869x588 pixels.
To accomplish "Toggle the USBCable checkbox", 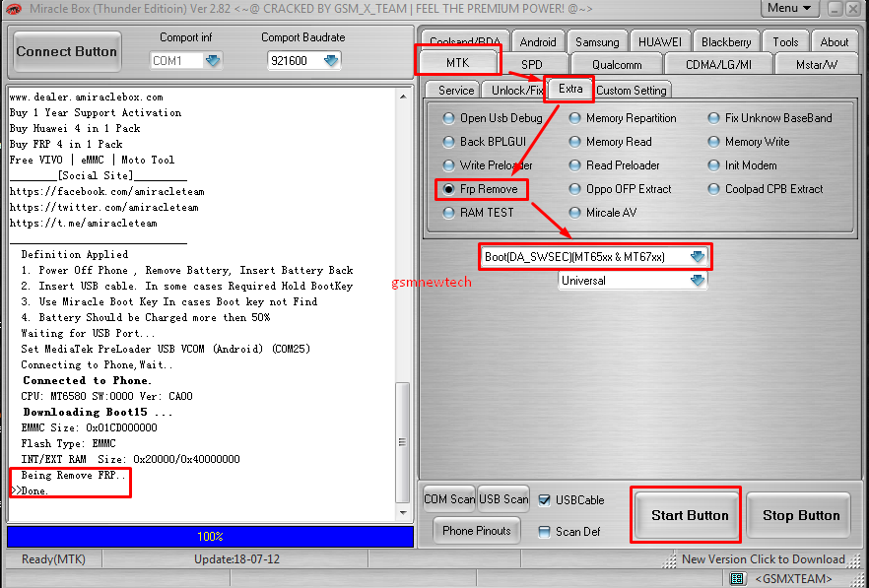I will [x=544, y=500].
